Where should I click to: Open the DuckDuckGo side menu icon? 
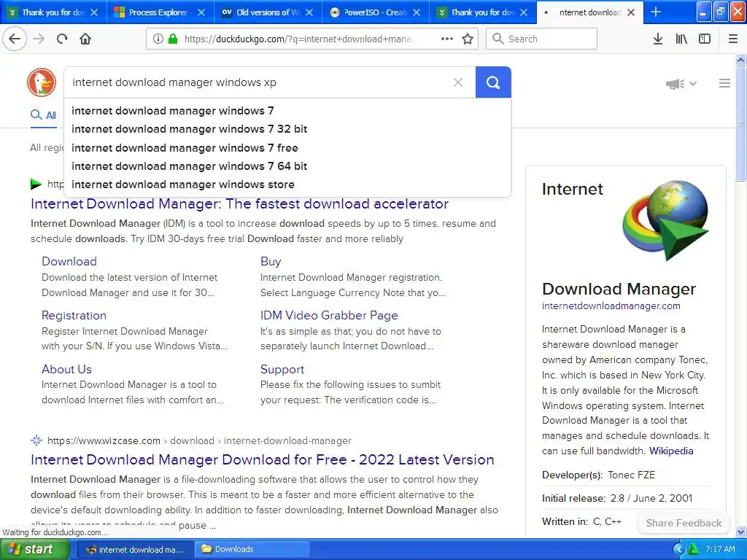[724, 84]
